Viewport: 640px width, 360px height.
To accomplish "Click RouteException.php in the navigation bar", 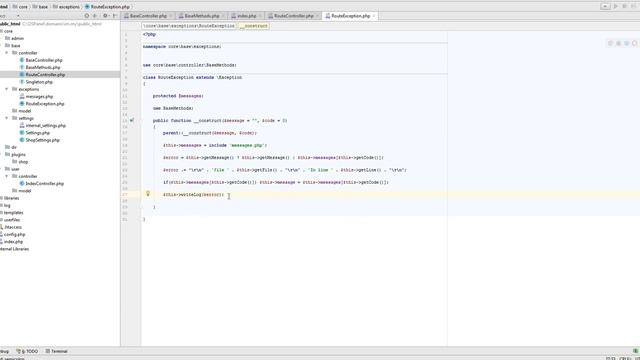I will (107, 7).
